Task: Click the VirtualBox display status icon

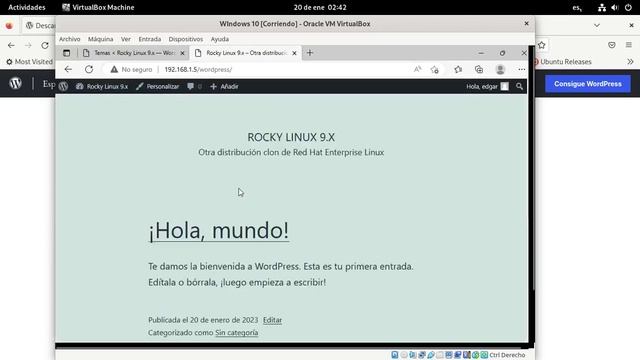Action: pos(449,355)
